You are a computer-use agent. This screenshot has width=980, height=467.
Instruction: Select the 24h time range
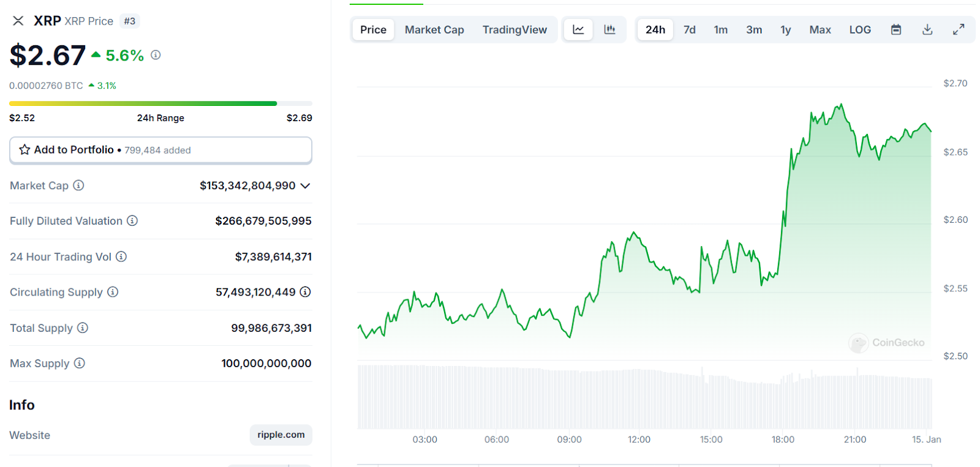(655, 29)
